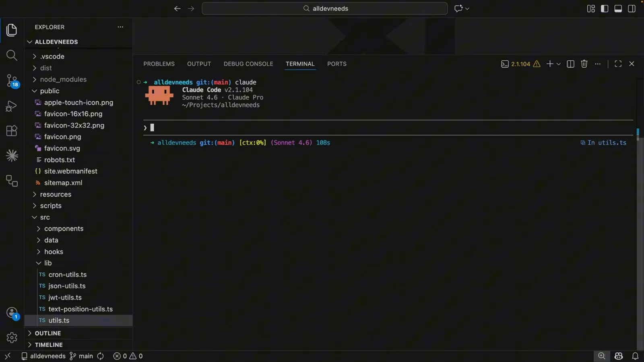Open the Explorer view in activity bar

12,30
